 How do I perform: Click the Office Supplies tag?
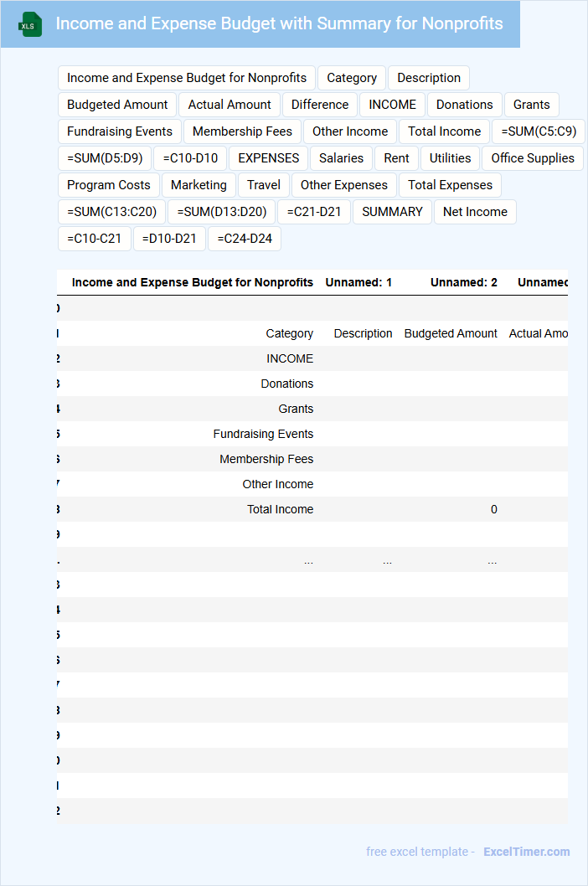point(533,158)
